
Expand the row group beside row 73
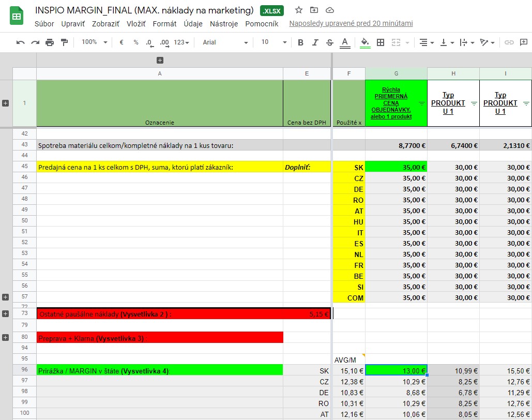tap(5, 314)
